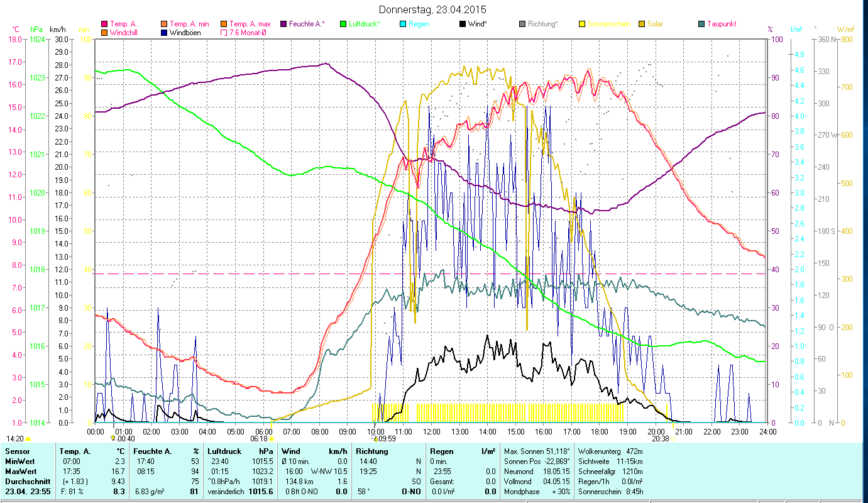Toggle the Taupunkt series in legend
The width and height of the screenshot is (868, 503).
(x=701, y=24)
